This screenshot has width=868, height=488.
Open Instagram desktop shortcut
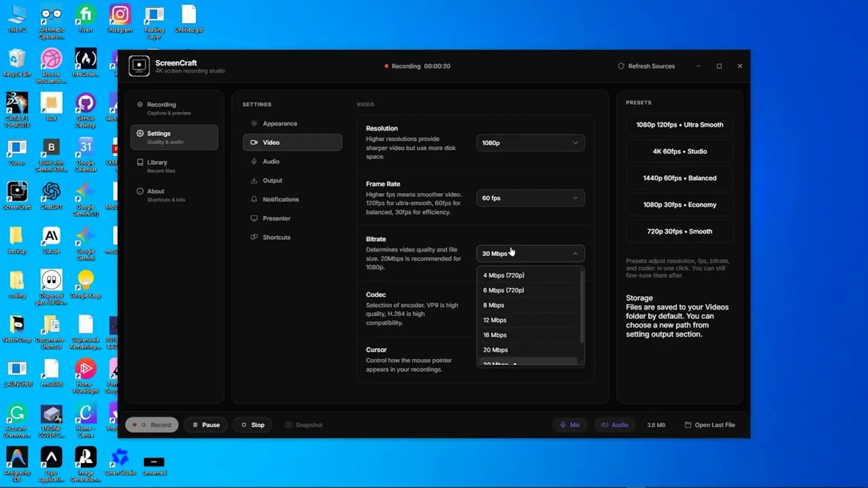(x=120, y=20)
